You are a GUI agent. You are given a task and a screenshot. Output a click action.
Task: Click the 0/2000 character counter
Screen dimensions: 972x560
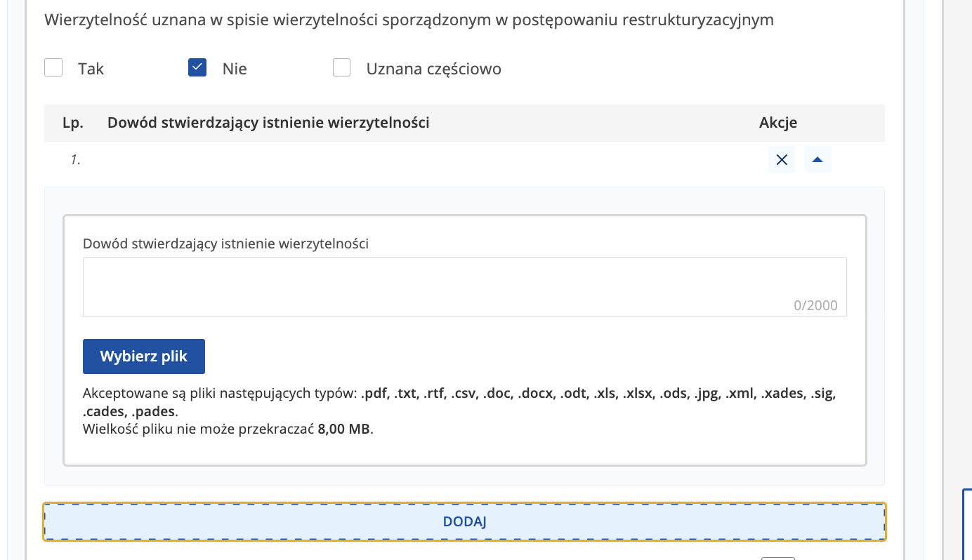[815, 305]
